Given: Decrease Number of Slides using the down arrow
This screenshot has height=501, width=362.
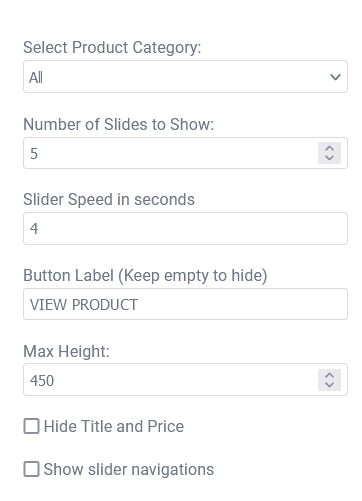Looking at the screenshot, I should tap(329, 158).
